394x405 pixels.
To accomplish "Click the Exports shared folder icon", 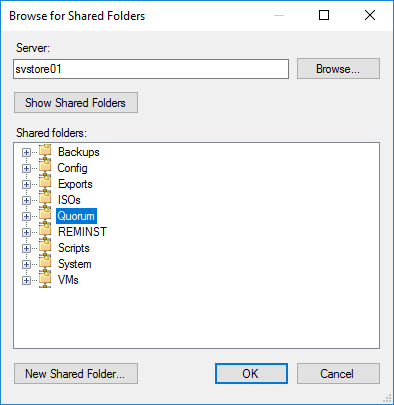I will click(x=45, y=183).
